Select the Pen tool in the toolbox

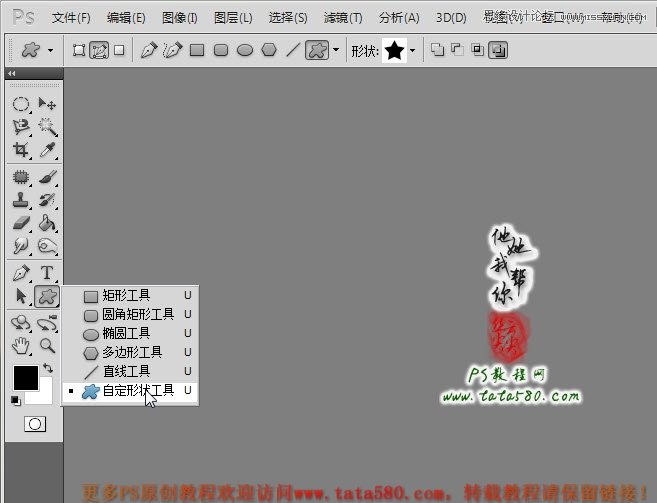[x=21, y=273]
